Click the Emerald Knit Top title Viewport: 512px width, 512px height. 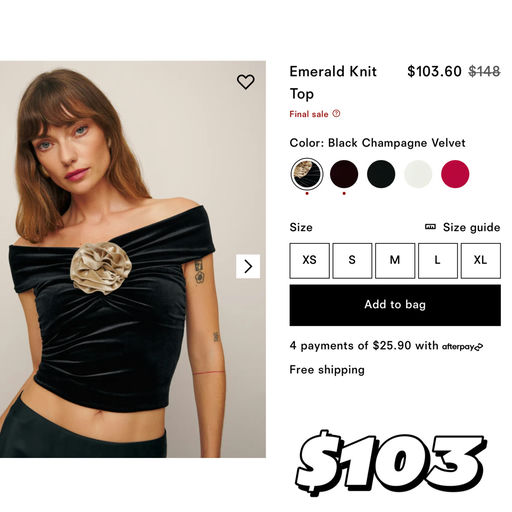[x=333, y=82]
